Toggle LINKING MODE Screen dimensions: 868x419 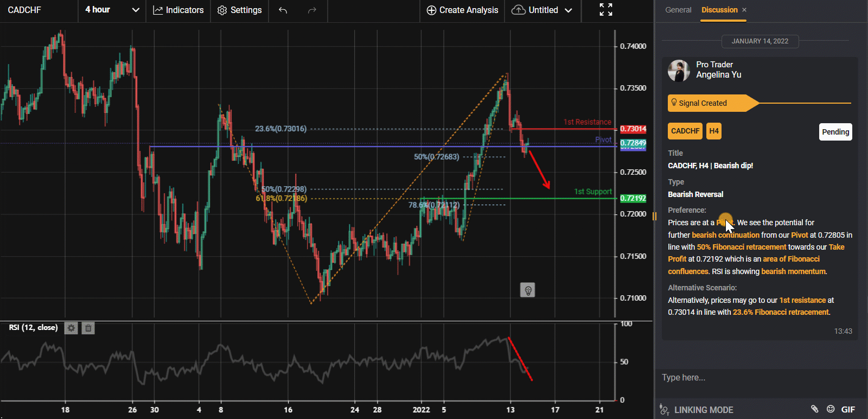pyautogui.click(x=697, y=410)
